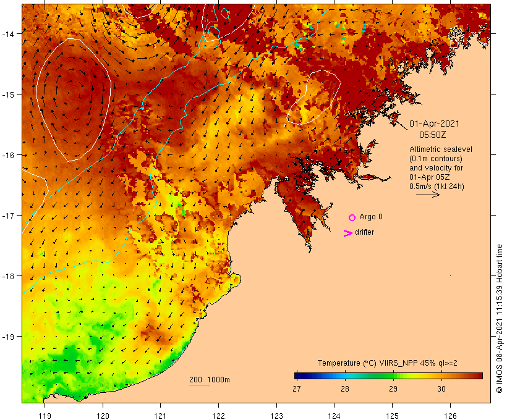Click the 27 value under the color bar
The width and height of the screenshot is (507, 420).
(297, 389)
